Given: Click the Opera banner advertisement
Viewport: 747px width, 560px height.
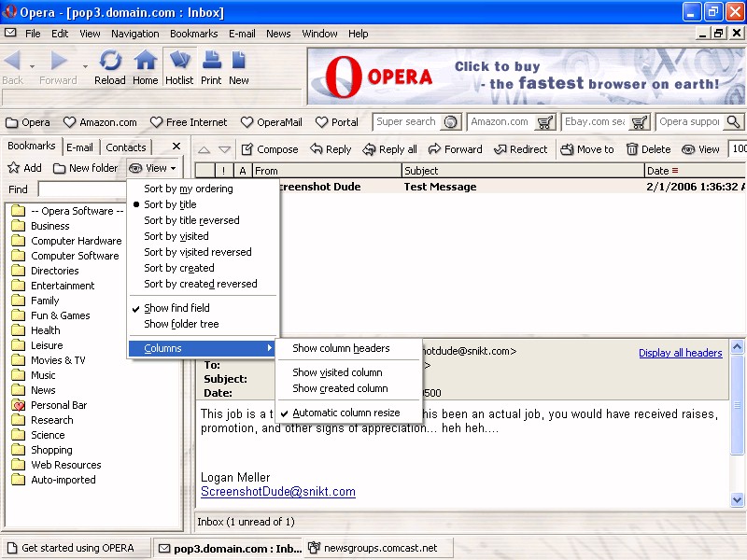Looking at the screenshot, I should pos(526,77).
